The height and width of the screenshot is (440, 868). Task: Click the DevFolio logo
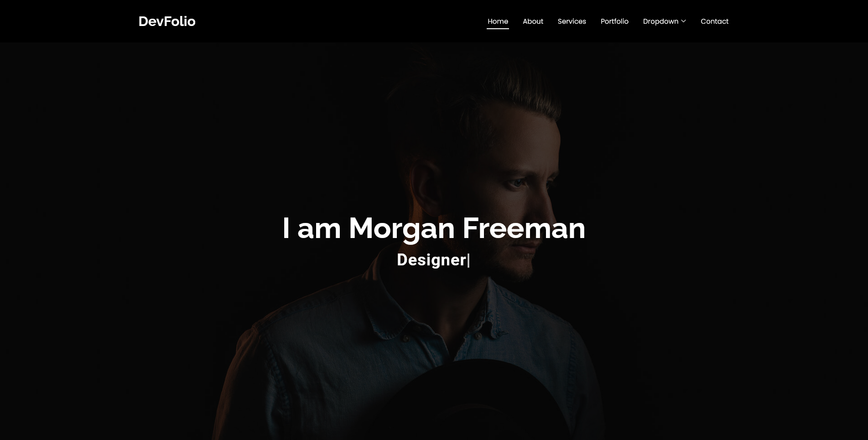tap(167, 21)
